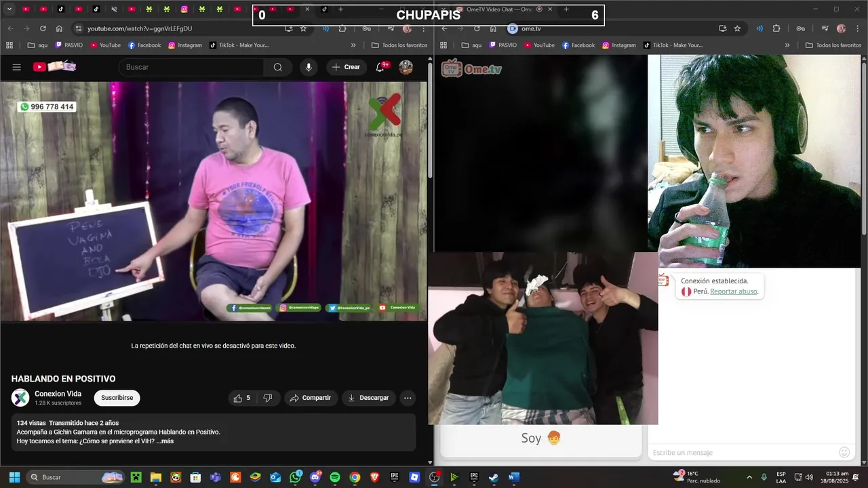Screen dimensions: 868x488
Task: Open the browser profile avatar in the OmeTV window
Action: (841, 28)
